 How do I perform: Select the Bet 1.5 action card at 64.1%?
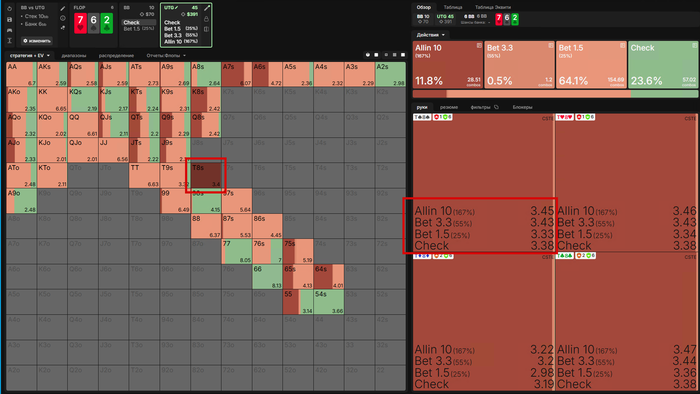pos(591,65)
